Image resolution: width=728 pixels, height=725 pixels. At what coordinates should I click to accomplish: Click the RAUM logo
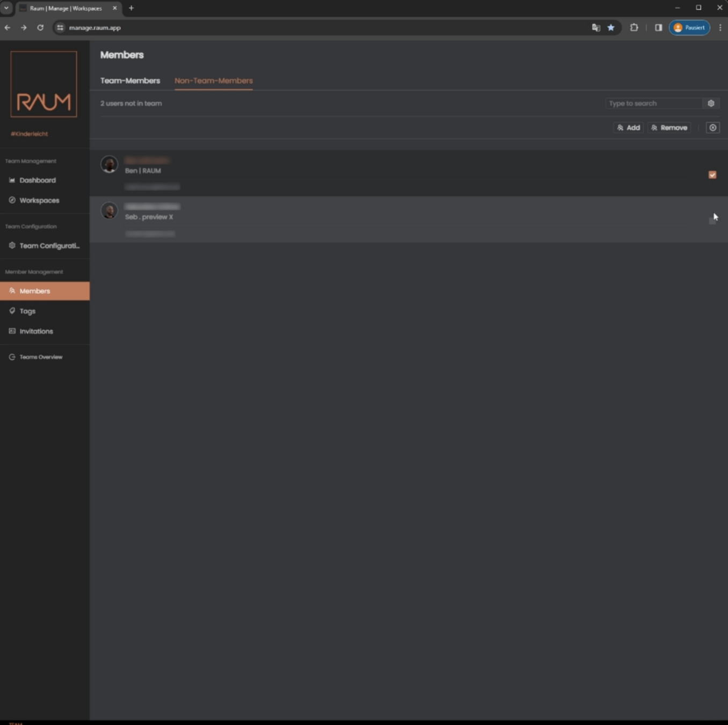pos(43,84)
